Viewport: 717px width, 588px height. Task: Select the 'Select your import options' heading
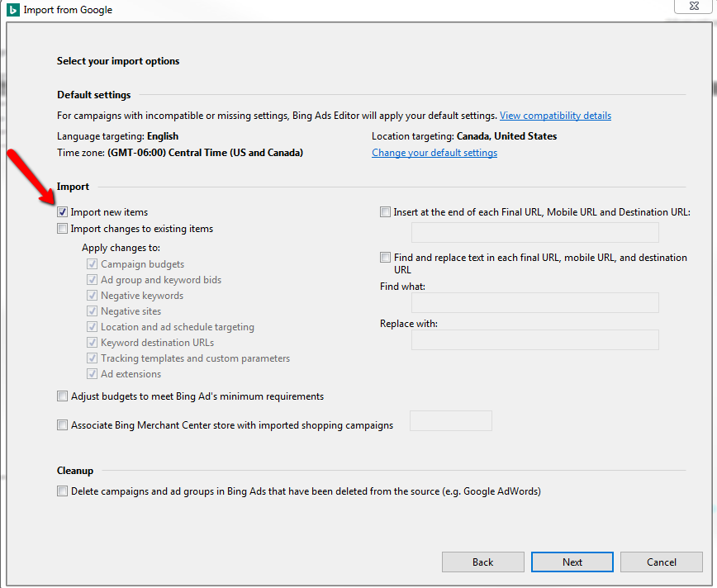pyautogui.click(x=118, y=61)
